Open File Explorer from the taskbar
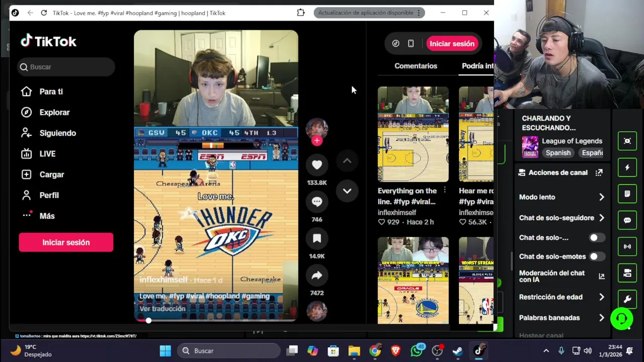 click(354, 350)
